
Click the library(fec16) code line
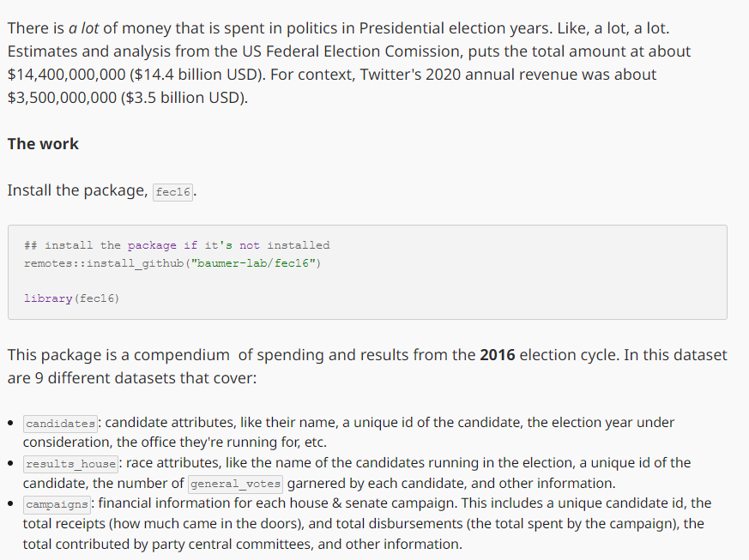[72, 298]
